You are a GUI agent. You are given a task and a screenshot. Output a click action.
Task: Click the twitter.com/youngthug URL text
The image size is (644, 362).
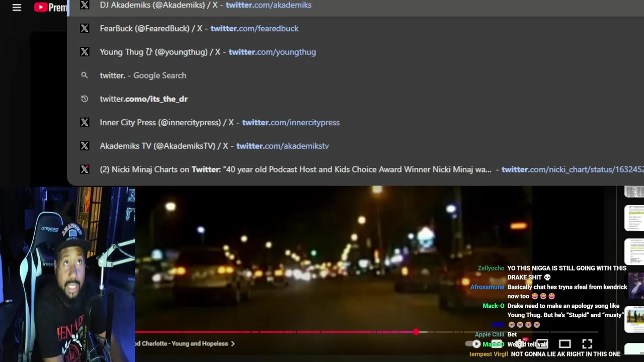272,52
